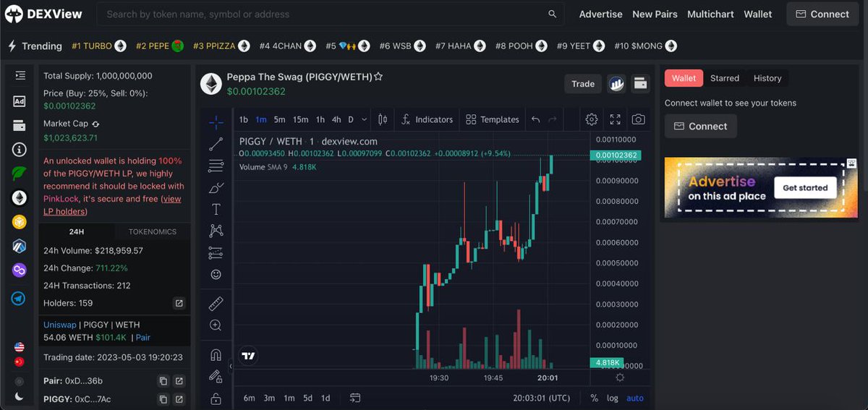Set chart range to 6m
The image size is (868, 410).
click(250, 398)
